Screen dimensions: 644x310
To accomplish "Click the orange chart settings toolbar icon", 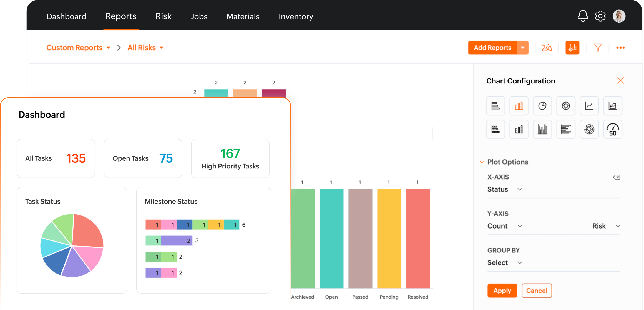I will (572, 48).
